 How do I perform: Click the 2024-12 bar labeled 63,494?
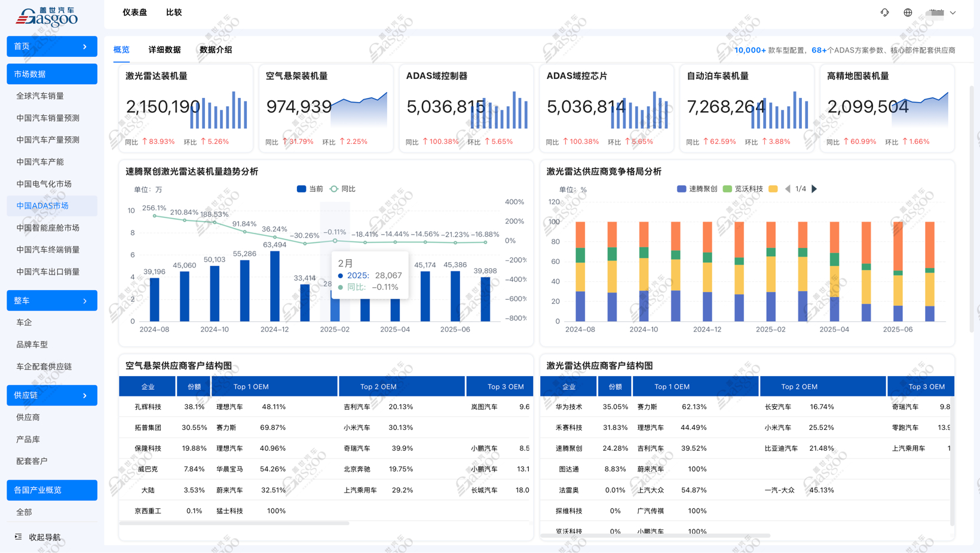click(x=275, y=286)
